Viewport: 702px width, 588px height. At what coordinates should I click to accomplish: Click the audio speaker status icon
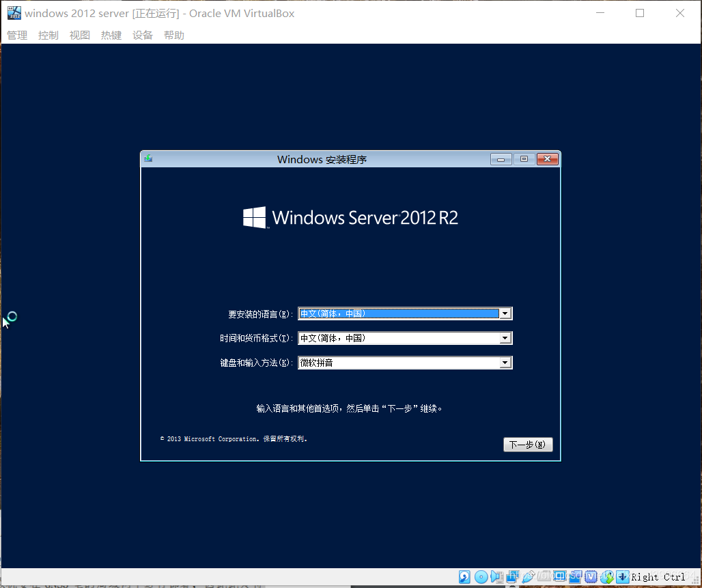point(497,577)
